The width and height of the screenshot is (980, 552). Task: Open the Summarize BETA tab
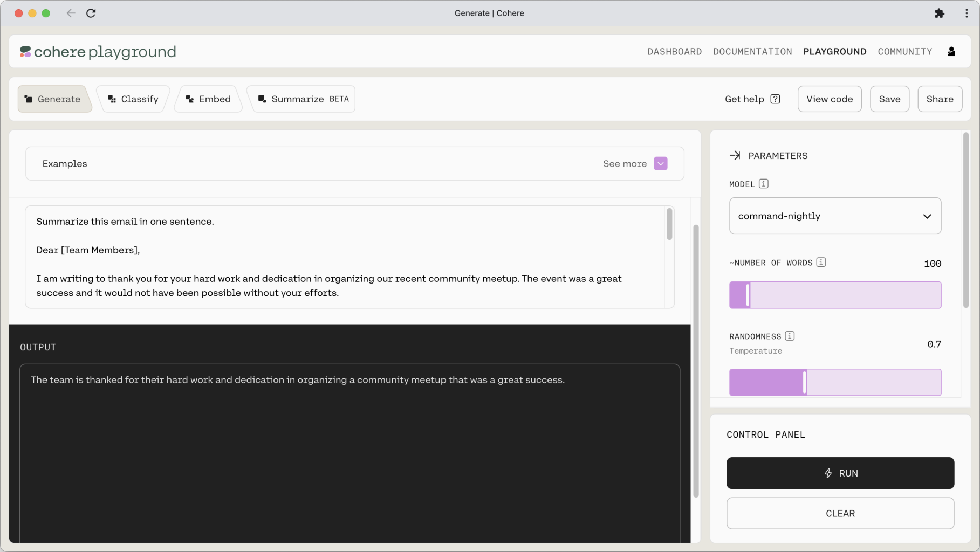pyautogui.click(x=304, y=99)
